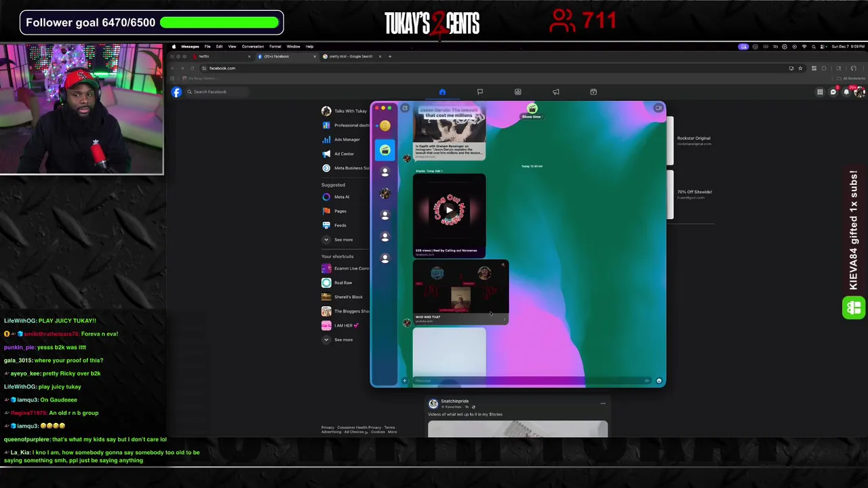Open Meta Business Suite in sidebar
The width and height of the screenshot is (868, 488).
(x=346, y=168)
